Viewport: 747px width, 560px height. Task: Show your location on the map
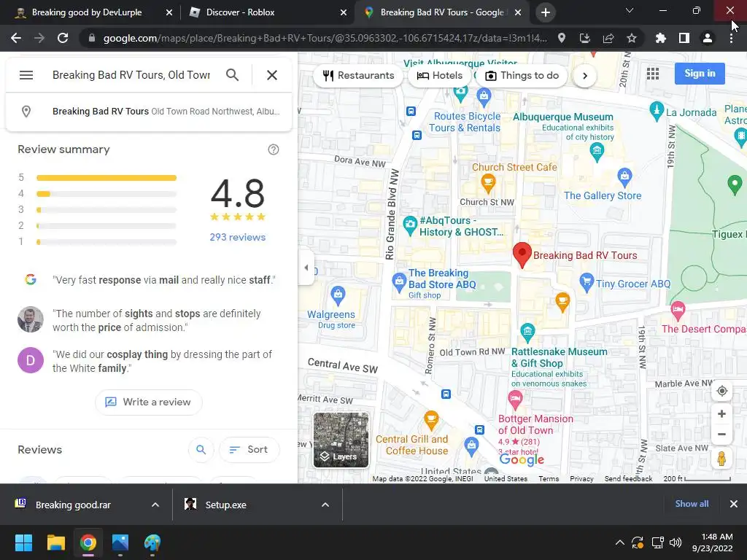click(721, 391)
